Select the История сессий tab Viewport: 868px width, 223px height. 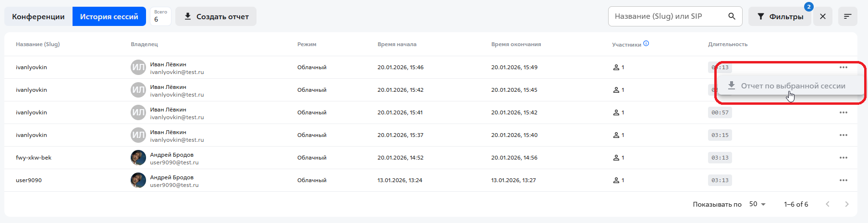(x=109, y=16)
